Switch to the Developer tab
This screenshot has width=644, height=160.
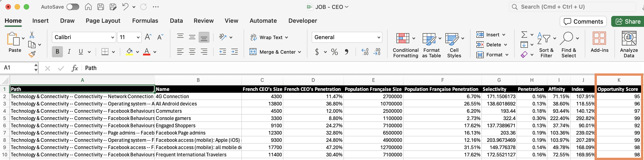tap(303, 21)
